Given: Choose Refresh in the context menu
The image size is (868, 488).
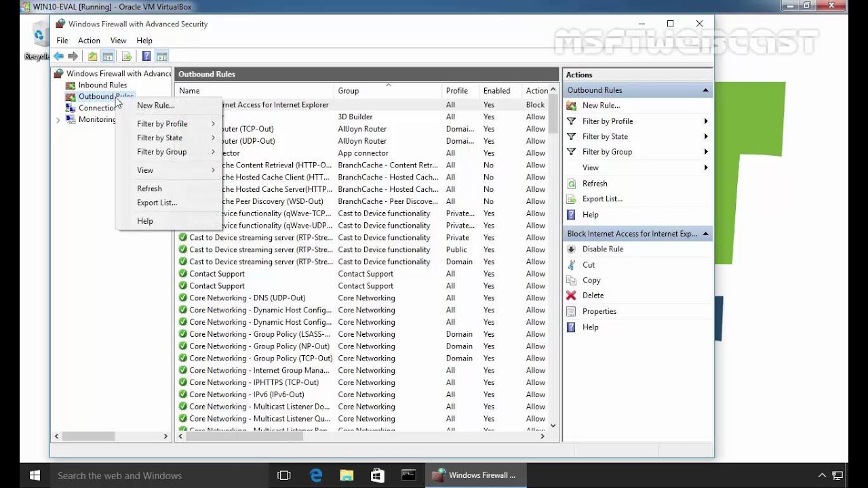Looking at the screenshot, I should (x=170, y=188).
